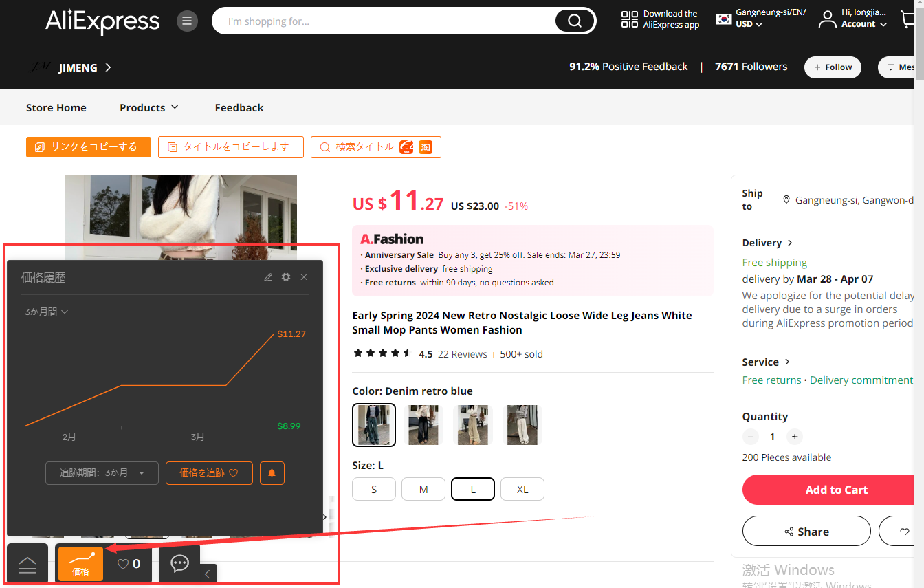The height and width of the screenshot is (588, 924).
Task: Decrease quantity with the minus button
Action: [x=751, y=437]
